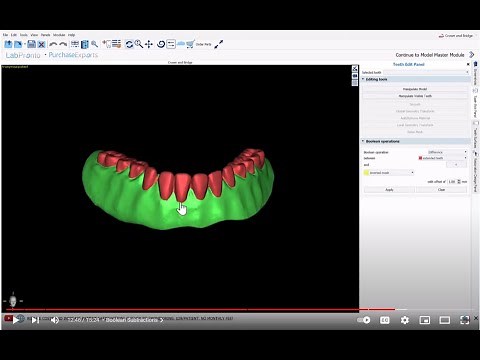Click the reset view spiral arrow icon
Screen dimensions: 480x360
point(161,44)
